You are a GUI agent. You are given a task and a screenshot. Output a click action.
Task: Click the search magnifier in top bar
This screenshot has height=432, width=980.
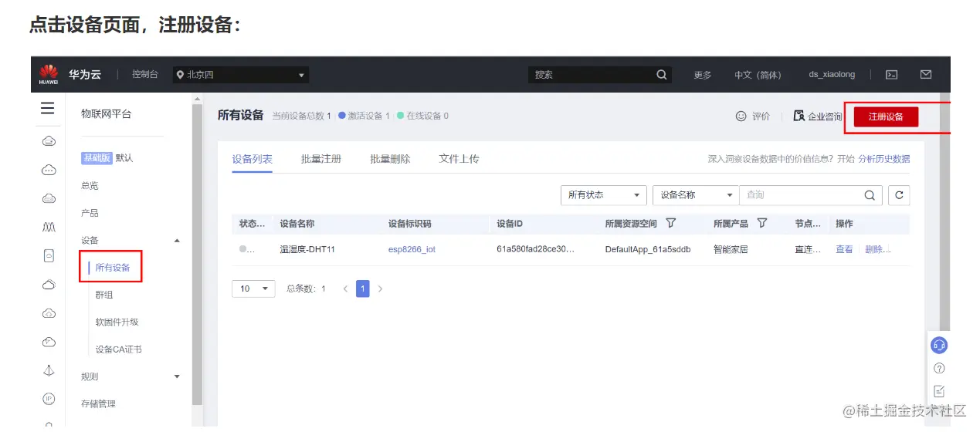(x=662, y=75)
